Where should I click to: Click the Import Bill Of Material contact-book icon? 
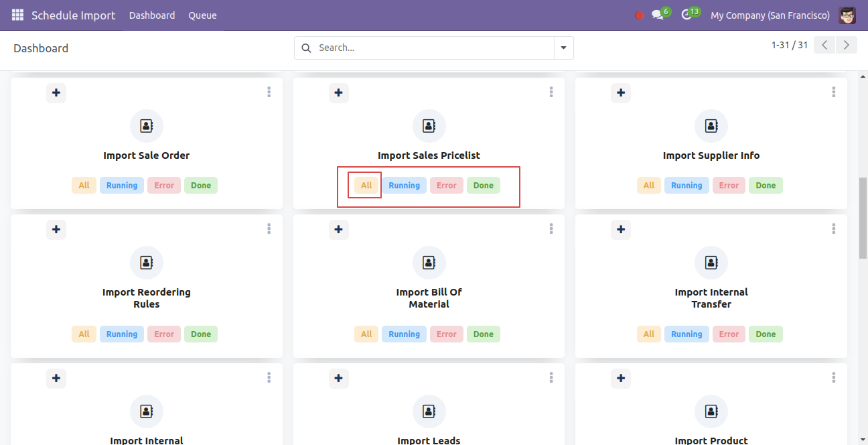(429, 263)
